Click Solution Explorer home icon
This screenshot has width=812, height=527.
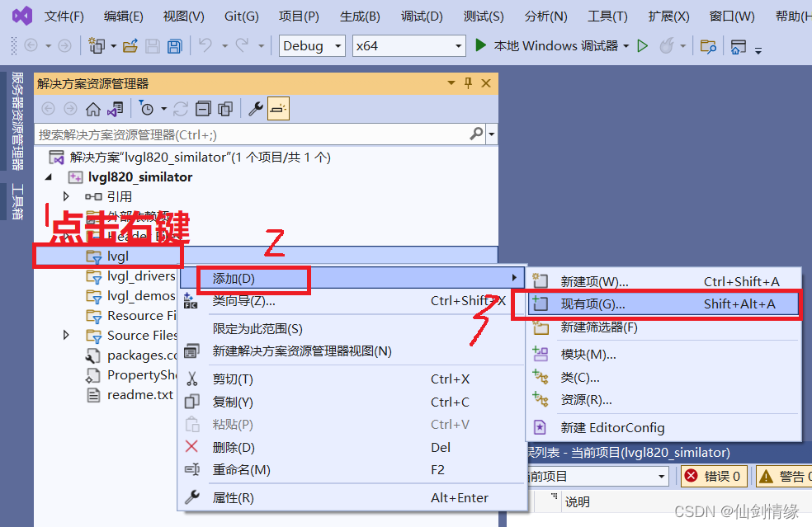93,109
